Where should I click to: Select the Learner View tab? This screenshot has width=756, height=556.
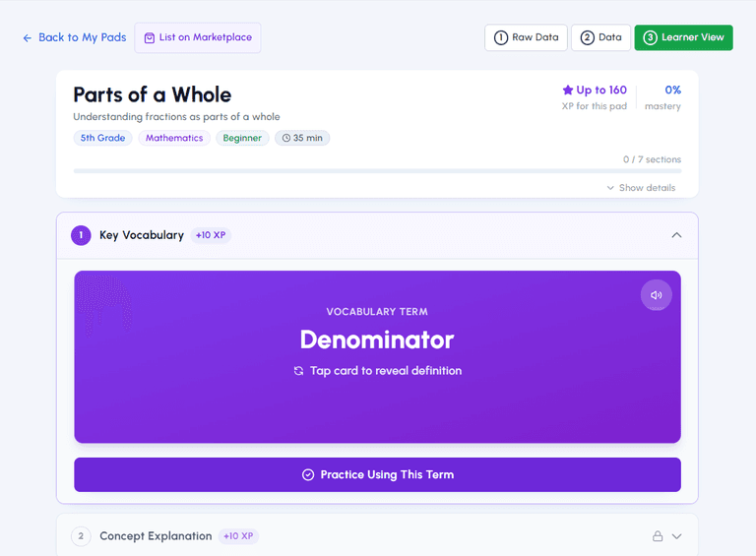pos(683,37)
